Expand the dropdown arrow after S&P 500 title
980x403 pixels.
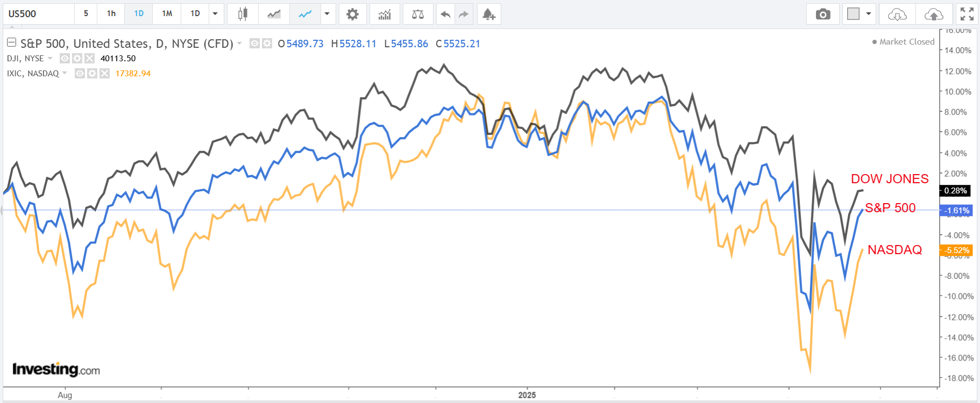(239, 44)
